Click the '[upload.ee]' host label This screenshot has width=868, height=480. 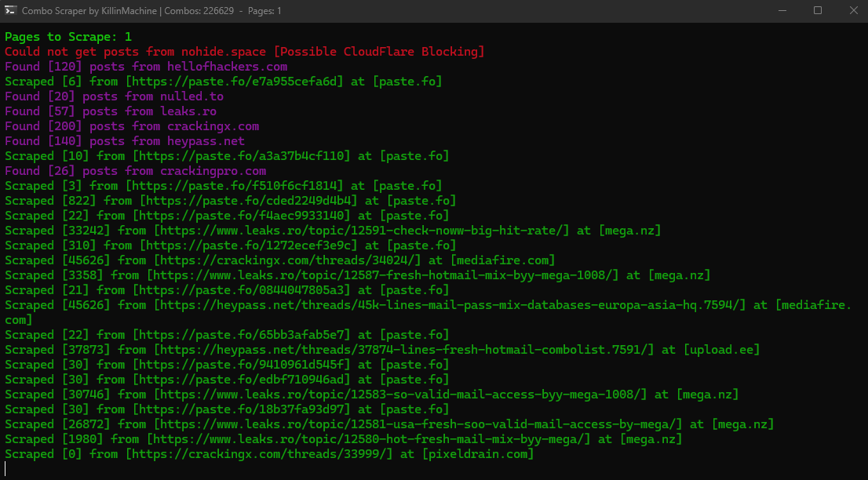(721, 350)
